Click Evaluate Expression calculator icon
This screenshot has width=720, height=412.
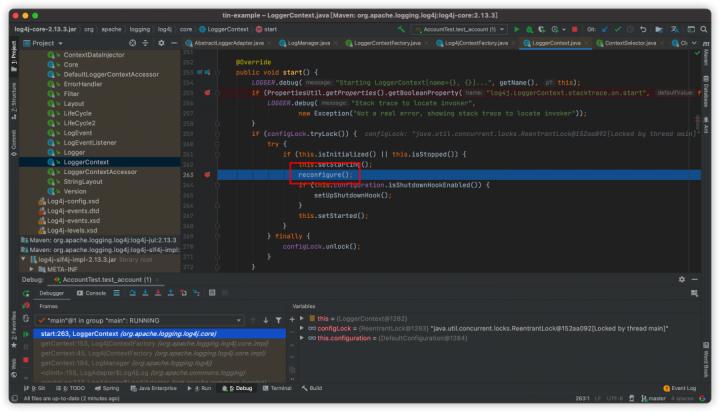tap(212, 293)
